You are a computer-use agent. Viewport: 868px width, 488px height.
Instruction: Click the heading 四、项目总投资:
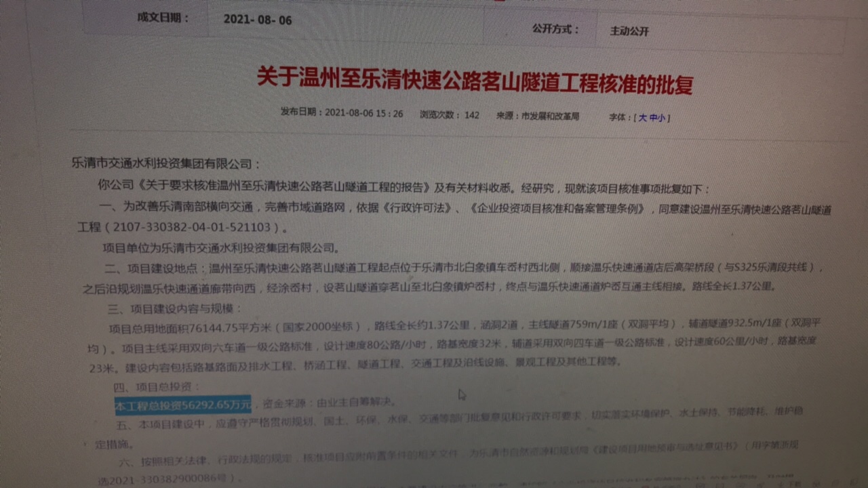[x=158, y=386]
